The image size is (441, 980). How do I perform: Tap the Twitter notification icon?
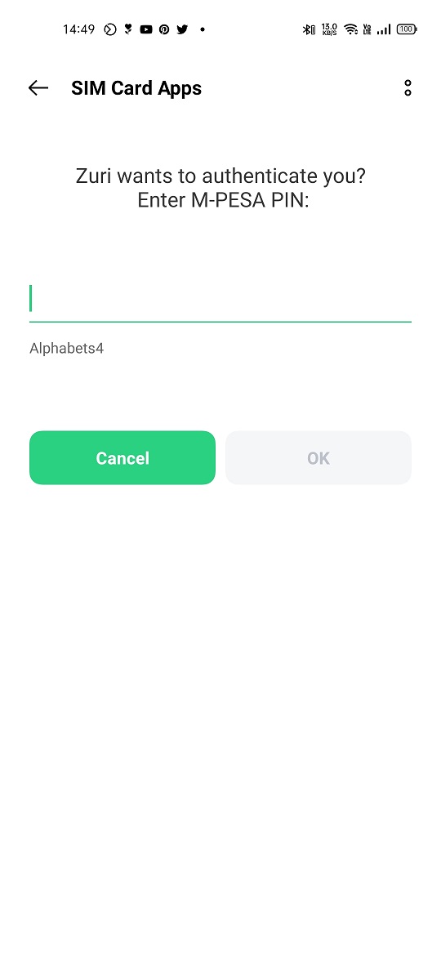tap(182, 29)
